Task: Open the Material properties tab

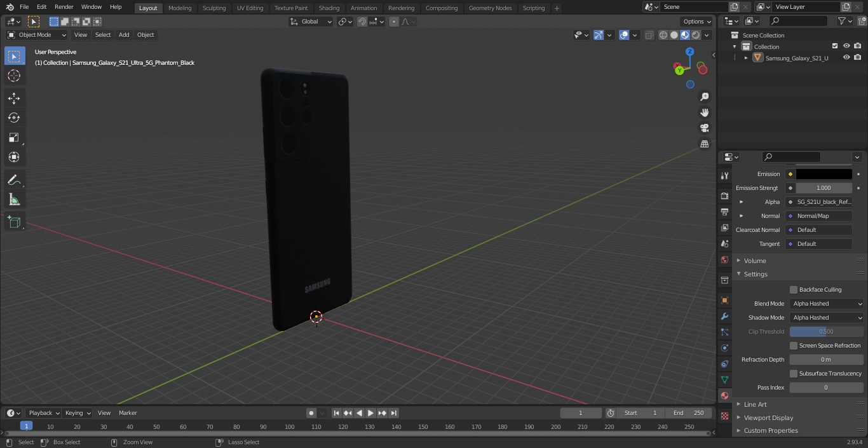Action: coord(724,395)
